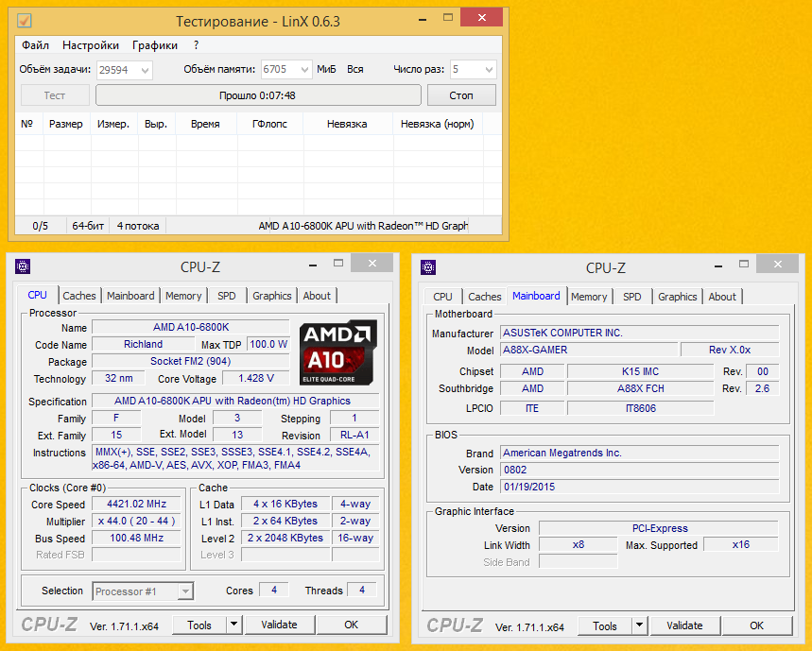The height and width of the screenshot is (651, 812).
Task: Click the elapsed time progress bar
Action: coord(258,95)
